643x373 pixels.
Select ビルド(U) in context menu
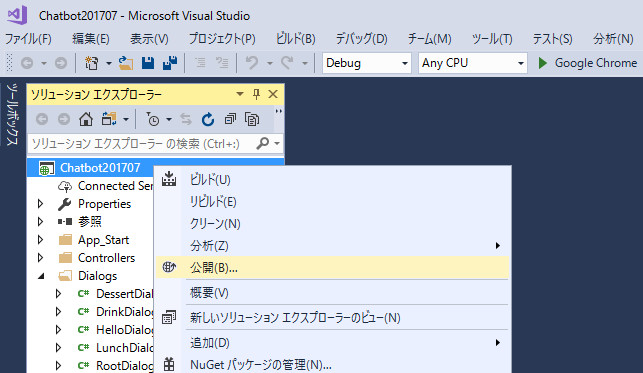[332, 180]
